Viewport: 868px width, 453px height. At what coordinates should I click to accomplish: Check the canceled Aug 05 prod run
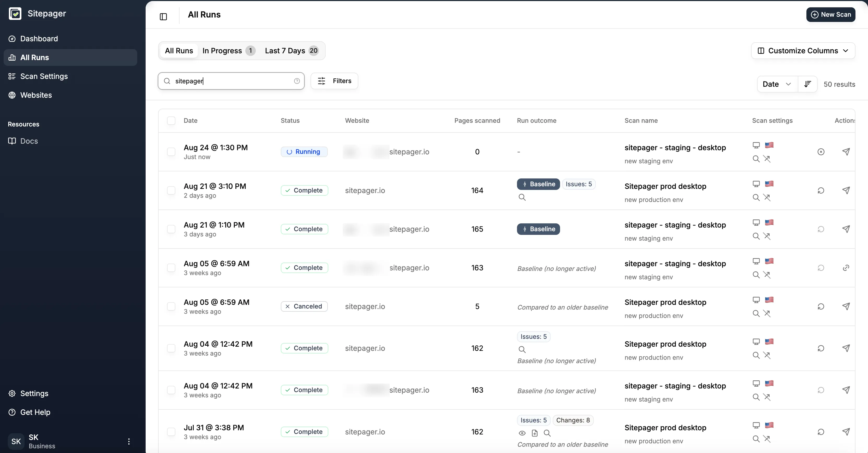tap(171, 306)
